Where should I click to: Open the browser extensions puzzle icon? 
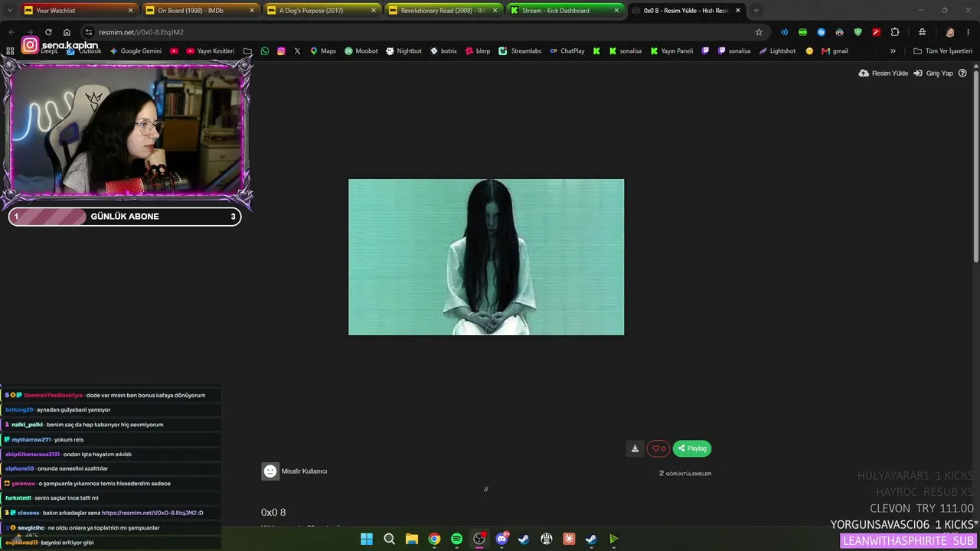click(x=895, y=32)
